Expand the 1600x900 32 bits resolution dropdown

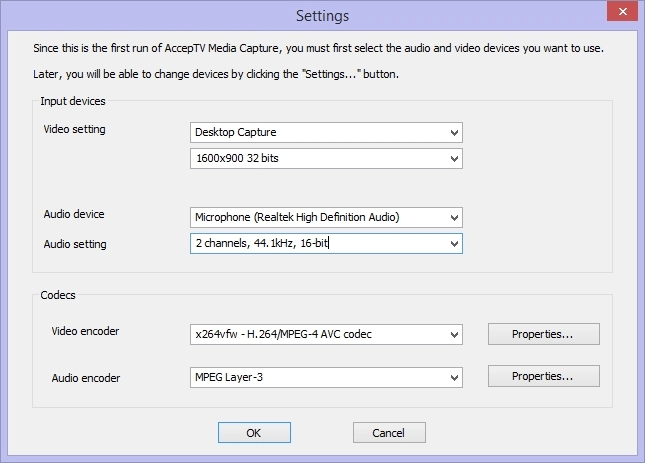(326, 158)
